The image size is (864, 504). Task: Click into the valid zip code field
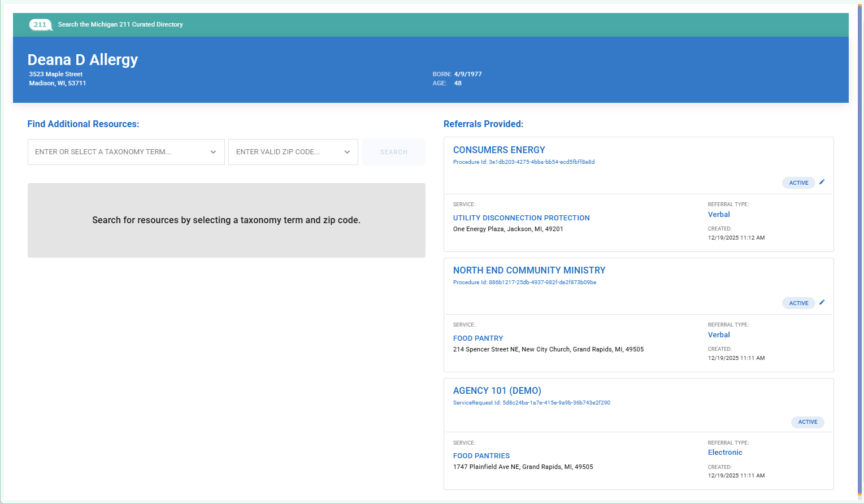pos(285,152)
